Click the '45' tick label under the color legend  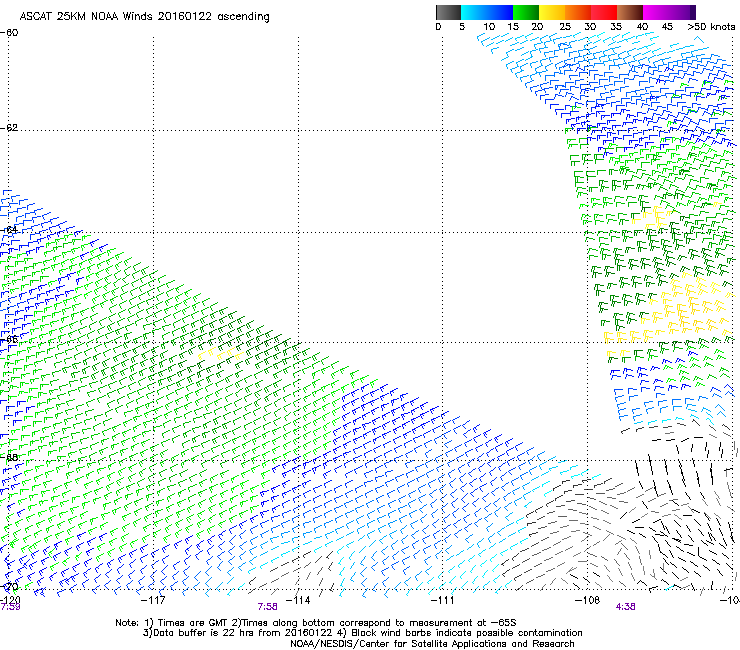(667, 26)
